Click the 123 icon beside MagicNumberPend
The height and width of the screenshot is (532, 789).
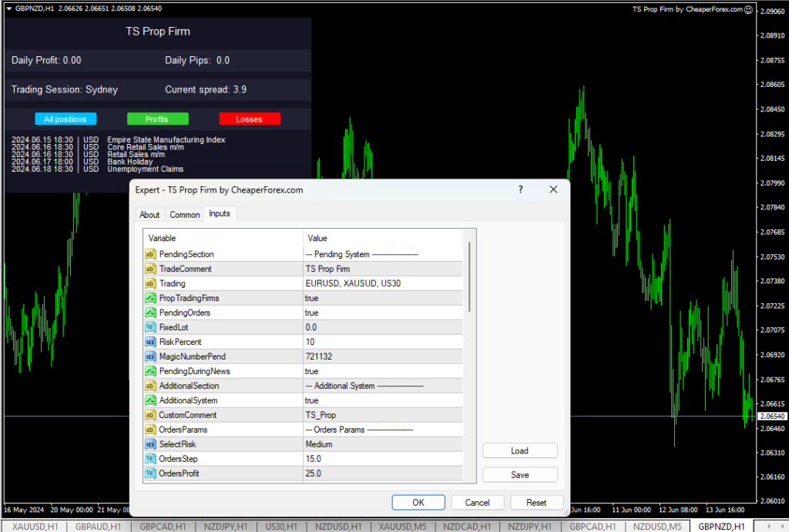tap(149, 356)
